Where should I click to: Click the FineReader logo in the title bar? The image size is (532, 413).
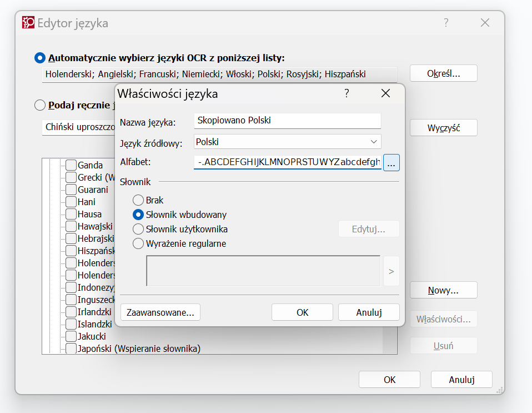[x=28, y=22]
